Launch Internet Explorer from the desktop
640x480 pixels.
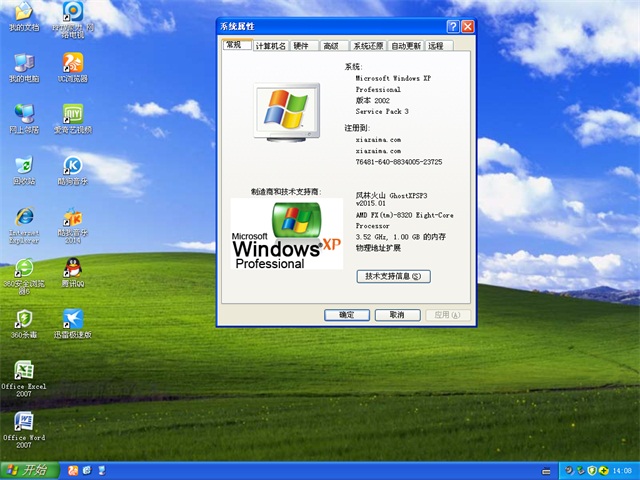23,217
